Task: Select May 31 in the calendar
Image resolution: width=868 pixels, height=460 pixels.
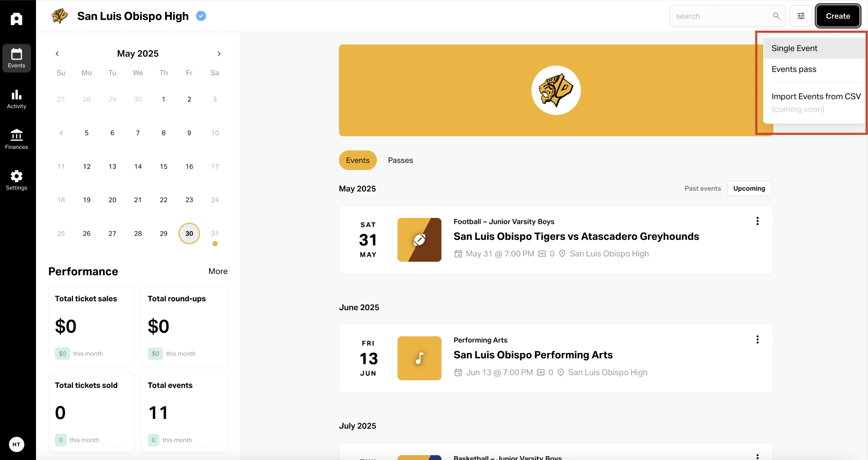Action: click(x=215, y=233)
